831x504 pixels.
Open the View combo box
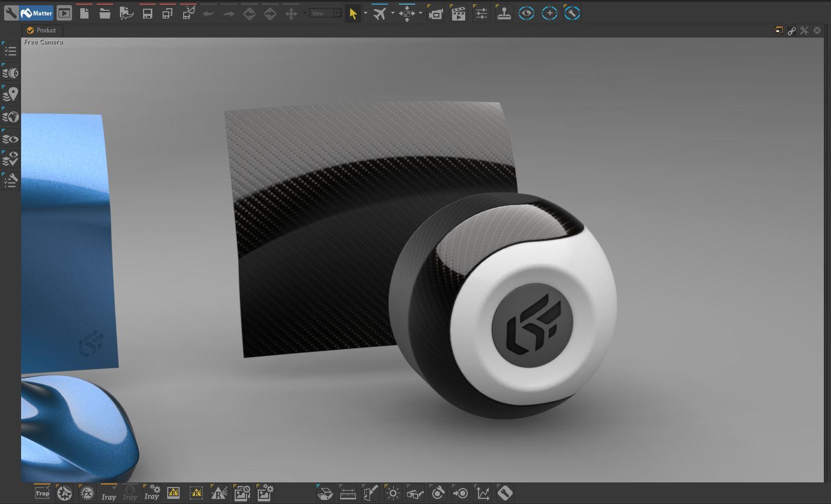[325, 13]
